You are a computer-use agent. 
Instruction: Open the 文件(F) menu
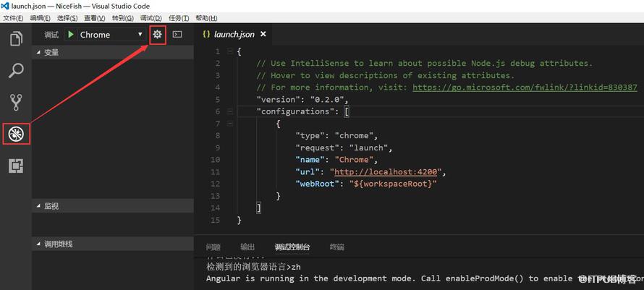point(13,18)
